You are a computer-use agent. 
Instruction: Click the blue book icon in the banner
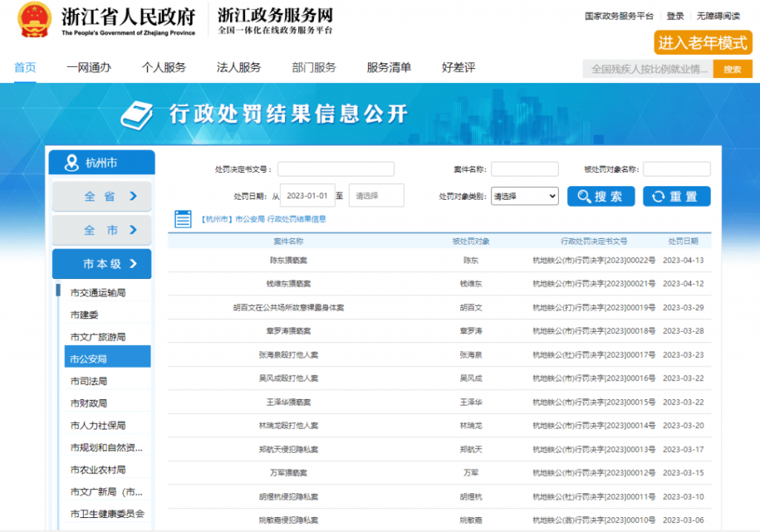(137, 114)
